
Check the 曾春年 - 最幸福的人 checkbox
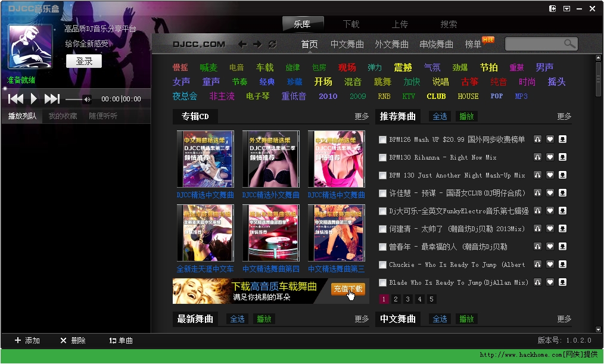click(382, 247)
